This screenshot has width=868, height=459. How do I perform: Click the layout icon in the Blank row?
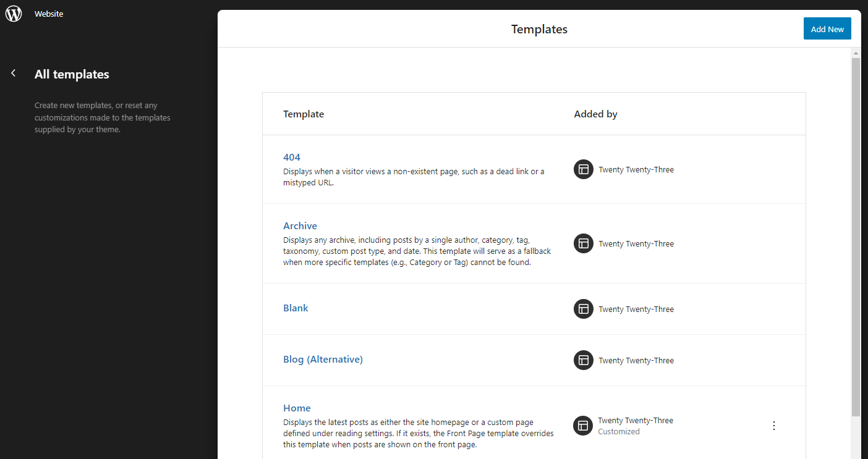pos(583,309)
